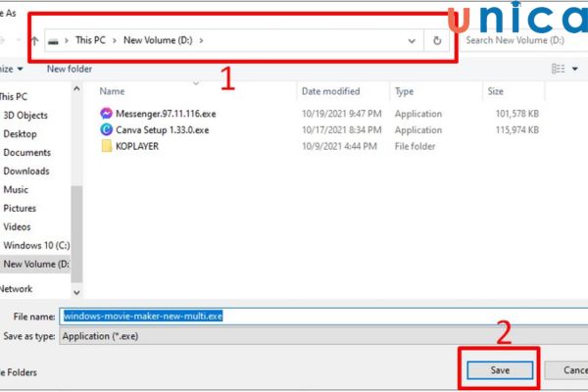
Task: Click the Up directory arrow icon
Action: coord(35,41)
